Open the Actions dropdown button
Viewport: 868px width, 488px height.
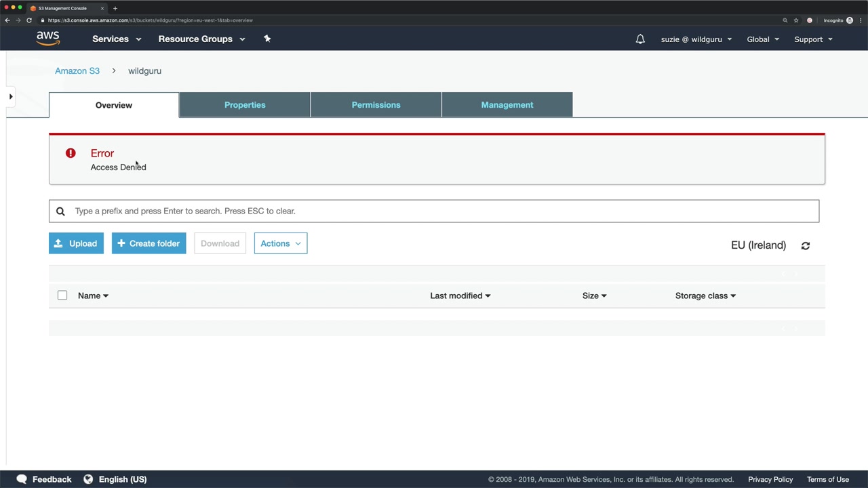click(281, 243)
